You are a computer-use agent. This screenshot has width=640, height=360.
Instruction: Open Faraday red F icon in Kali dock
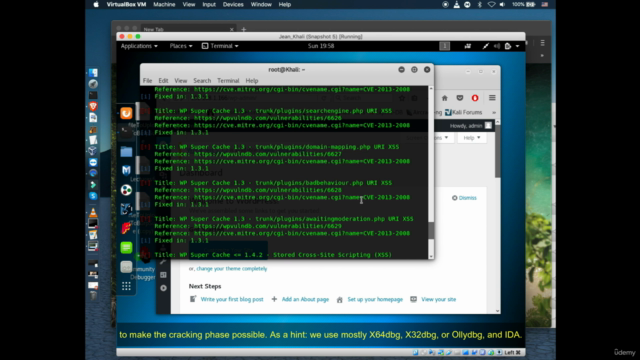point(126,228)
